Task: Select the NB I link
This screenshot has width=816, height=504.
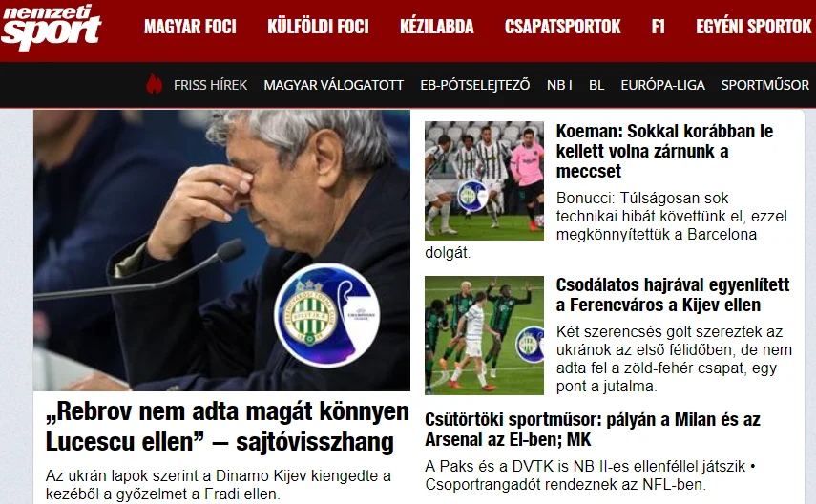Action: [559, 85]
